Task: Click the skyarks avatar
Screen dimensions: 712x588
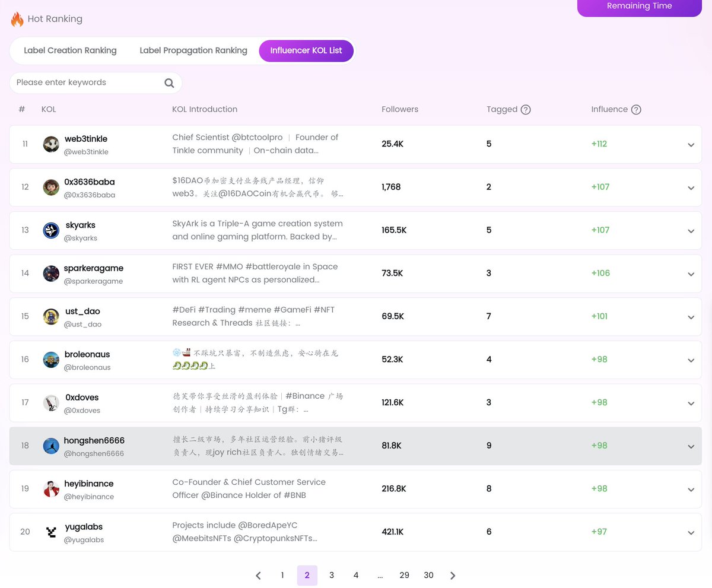Action: coord(51,230)
